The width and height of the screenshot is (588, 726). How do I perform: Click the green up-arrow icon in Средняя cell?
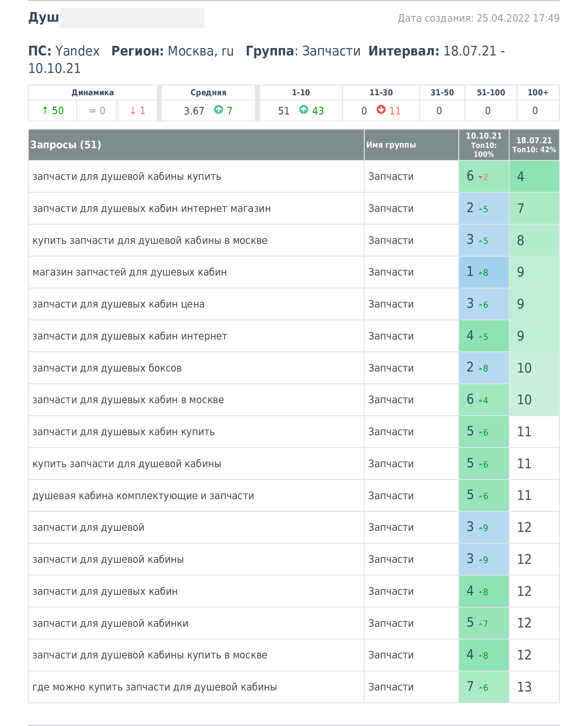[218, 110]
